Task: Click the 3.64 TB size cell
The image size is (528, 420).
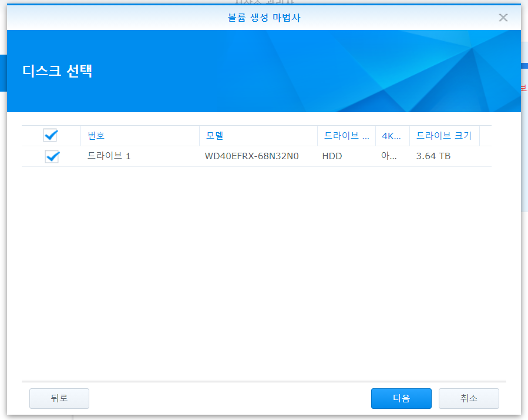Action: [x=433, y=156]
